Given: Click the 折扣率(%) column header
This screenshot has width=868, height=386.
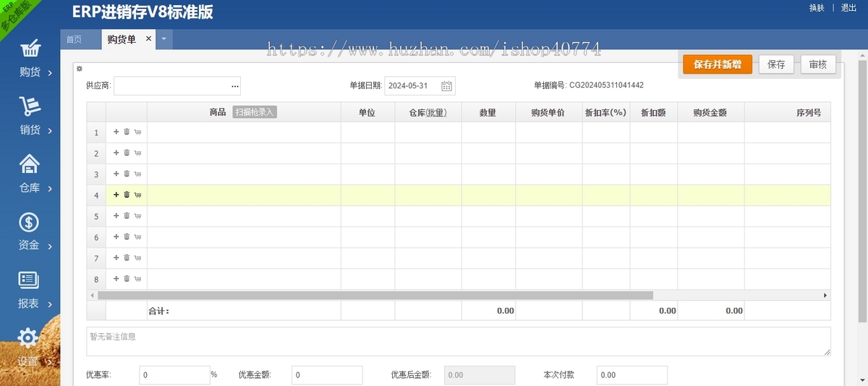Looking at the screenshot, I should [605, 113].
